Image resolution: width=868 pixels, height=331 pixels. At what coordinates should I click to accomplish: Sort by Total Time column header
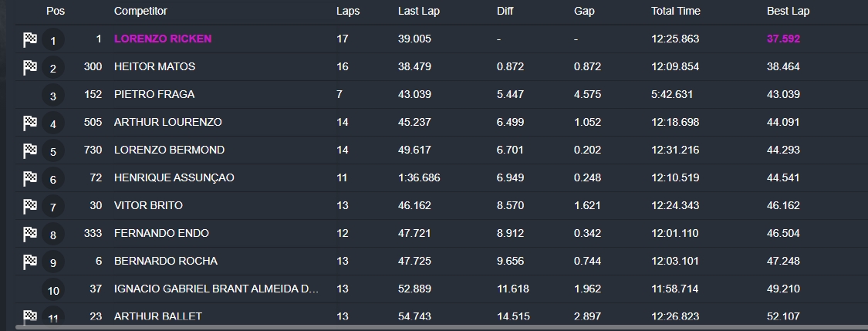(x=675, y=11)
